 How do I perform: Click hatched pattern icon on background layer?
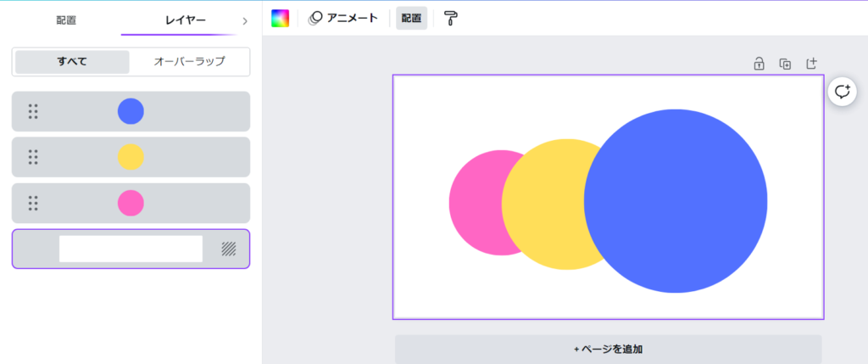click(228, 249)
